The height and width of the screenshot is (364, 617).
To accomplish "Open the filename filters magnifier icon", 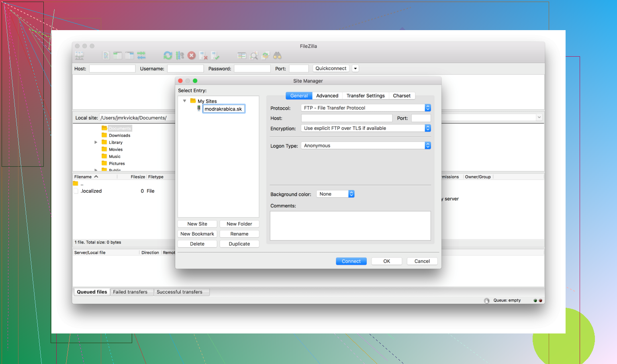I will [x=254, y=56].
